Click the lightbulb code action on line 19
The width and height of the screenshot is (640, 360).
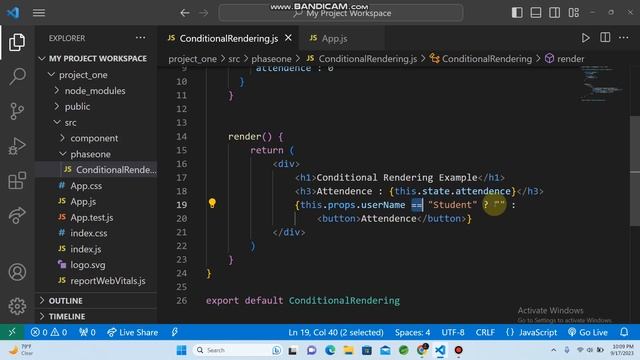(212, 203)
